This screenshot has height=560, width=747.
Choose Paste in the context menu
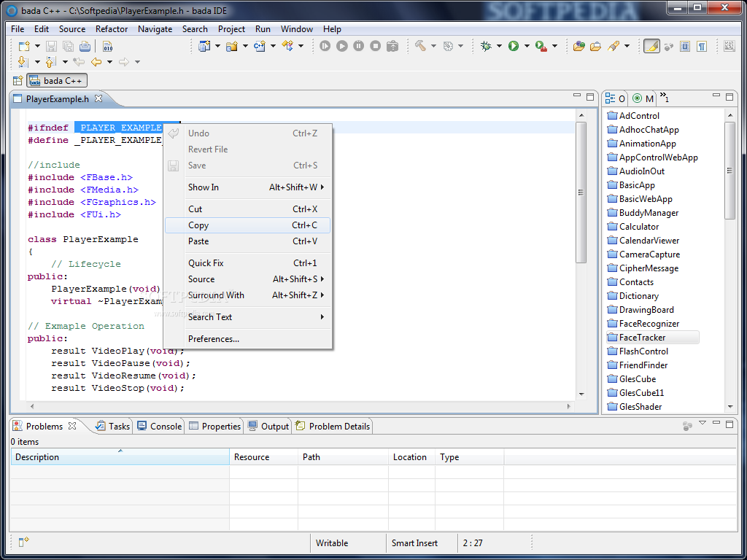[248, 241]
